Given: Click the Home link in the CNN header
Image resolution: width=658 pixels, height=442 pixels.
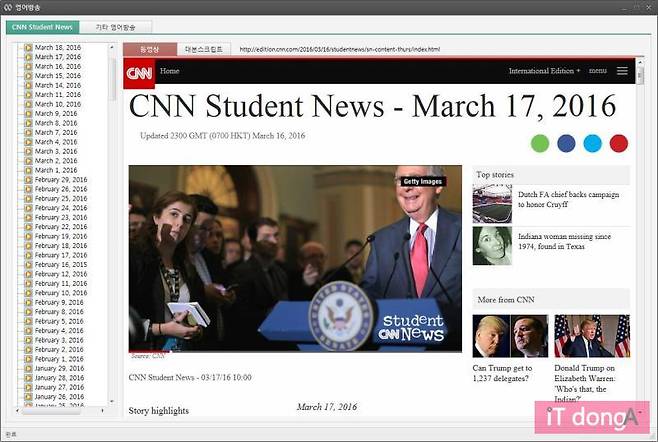Looking at the screenshot, I should coord(170,71).
